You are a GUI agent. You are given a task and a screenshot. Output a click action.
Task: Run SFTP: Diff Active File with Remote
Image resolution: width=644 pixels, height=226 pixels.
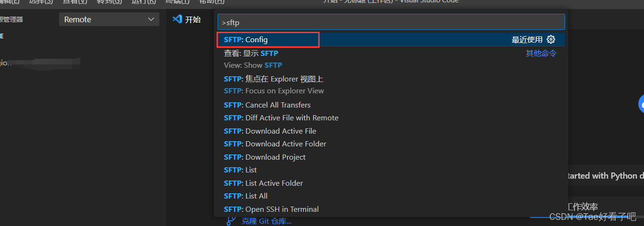(281, 118)
